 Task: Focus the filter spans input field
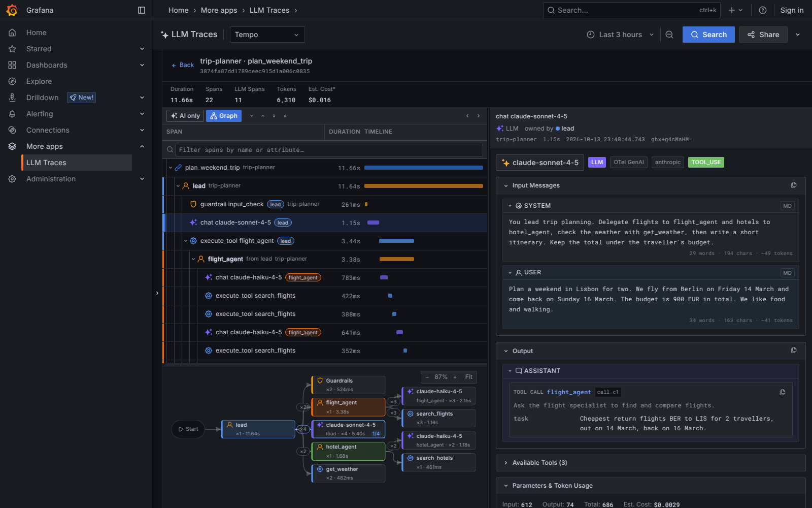329,150
